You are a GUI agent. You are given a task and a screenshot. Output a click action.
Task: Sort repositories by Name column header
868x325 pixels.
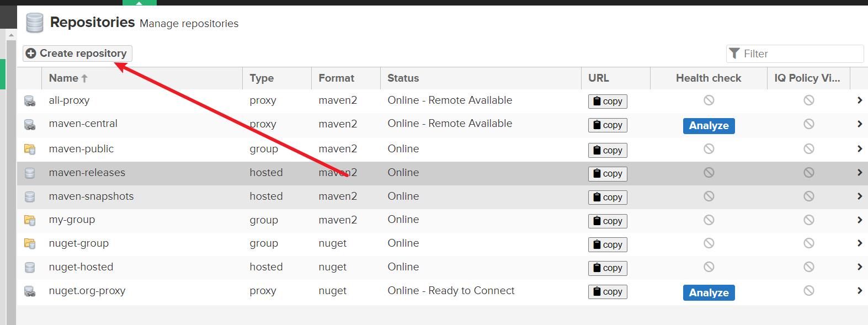63,78
